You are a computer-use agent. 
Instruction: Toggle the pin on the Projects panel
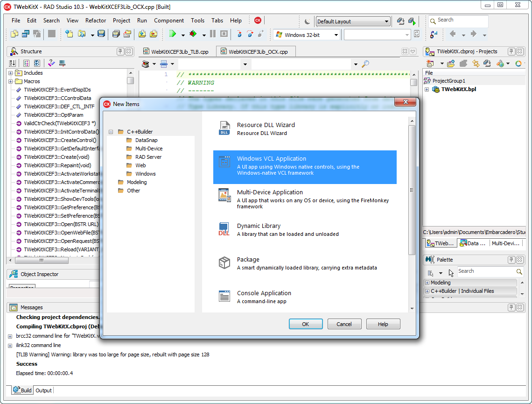click(x=511, y=51)
